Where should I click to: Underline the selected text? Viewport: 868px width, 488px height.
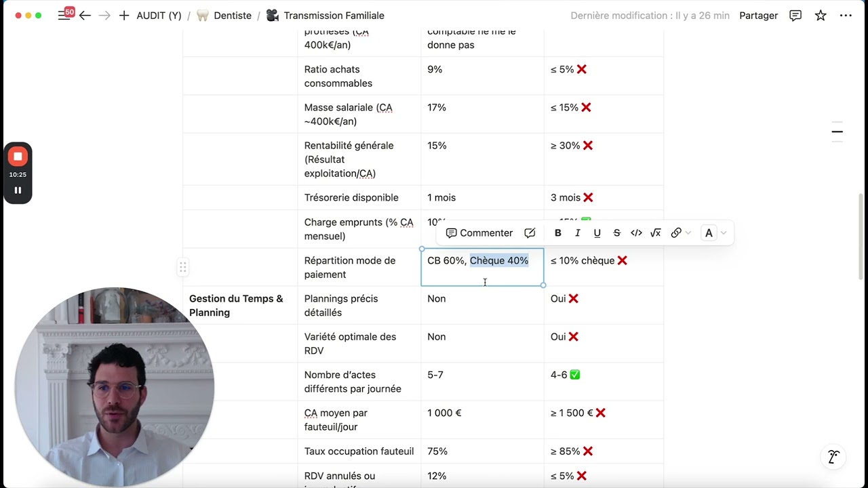[x=597, y=233]
